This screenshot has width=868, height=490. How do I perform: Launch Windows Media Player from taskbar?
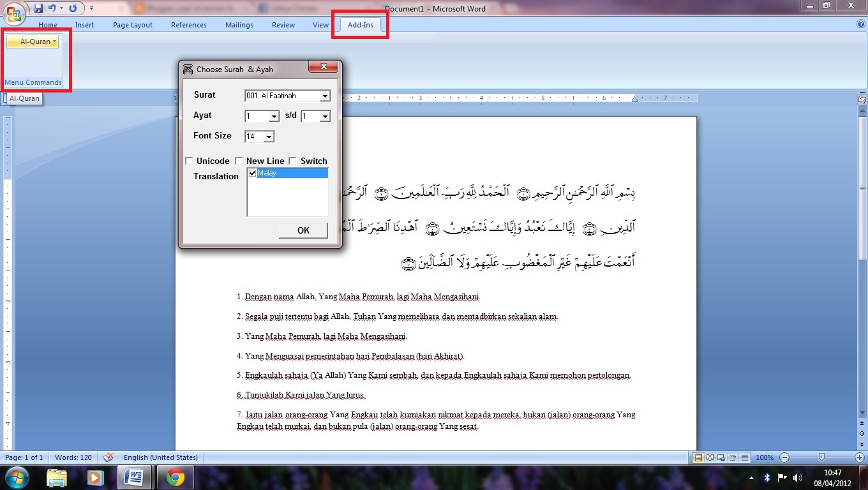[95, 477]
